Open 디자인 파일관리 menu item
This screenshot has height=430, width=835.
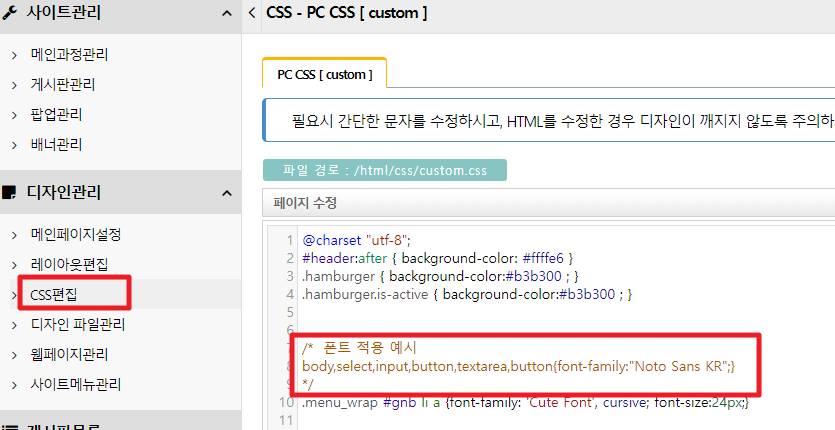pyautogui.click(x=78, y=325)
